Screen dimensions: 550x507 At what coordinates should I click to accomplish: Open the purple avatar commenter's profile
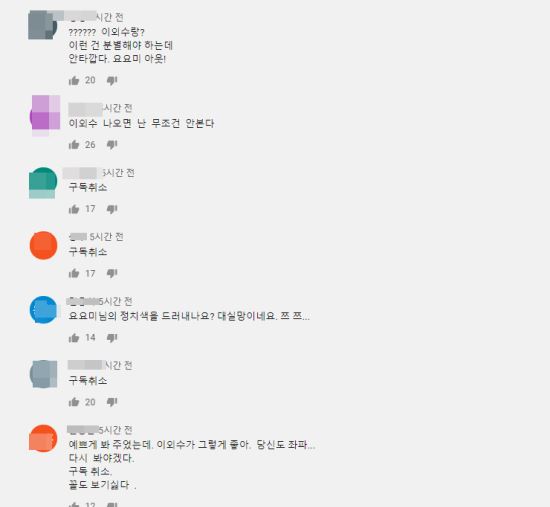pyautogui.click(x=45, y=116)
